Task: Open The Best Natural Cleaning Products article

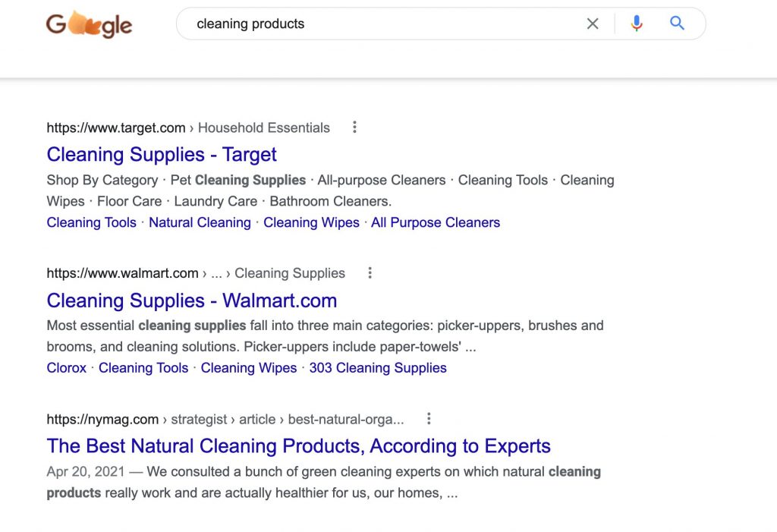Action: 298,446
